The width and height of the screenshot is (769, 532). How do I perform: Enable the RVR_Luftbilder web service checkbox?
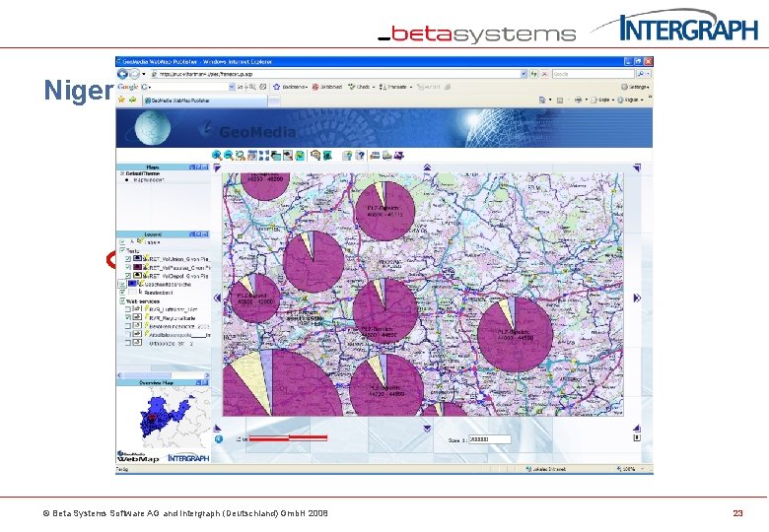tap(128, 309)
